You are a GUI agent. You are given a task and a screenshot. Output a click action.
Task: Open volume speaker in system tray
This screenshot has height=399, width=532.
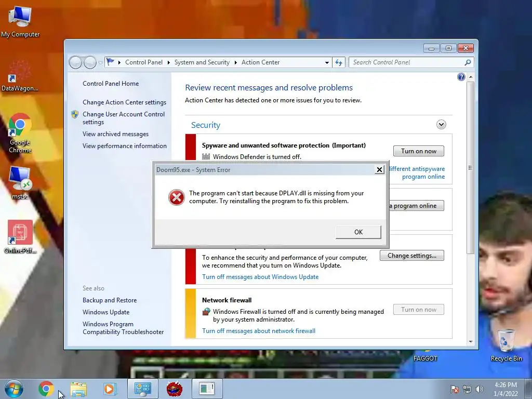(x=480, y=389)
